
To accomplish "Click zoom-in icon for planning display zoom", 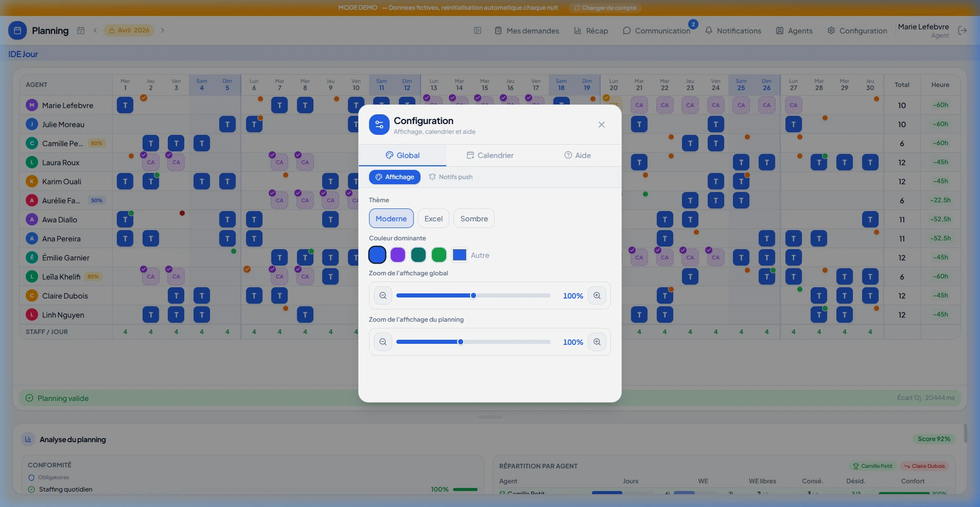I will pos(597,342).
